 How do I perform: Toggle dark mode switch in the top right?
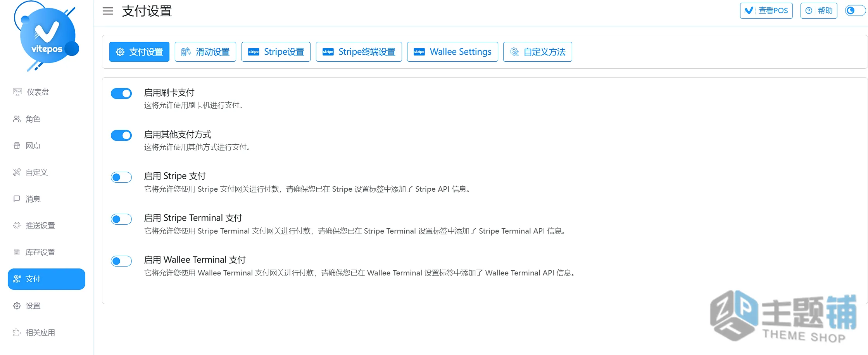[855, 10]
